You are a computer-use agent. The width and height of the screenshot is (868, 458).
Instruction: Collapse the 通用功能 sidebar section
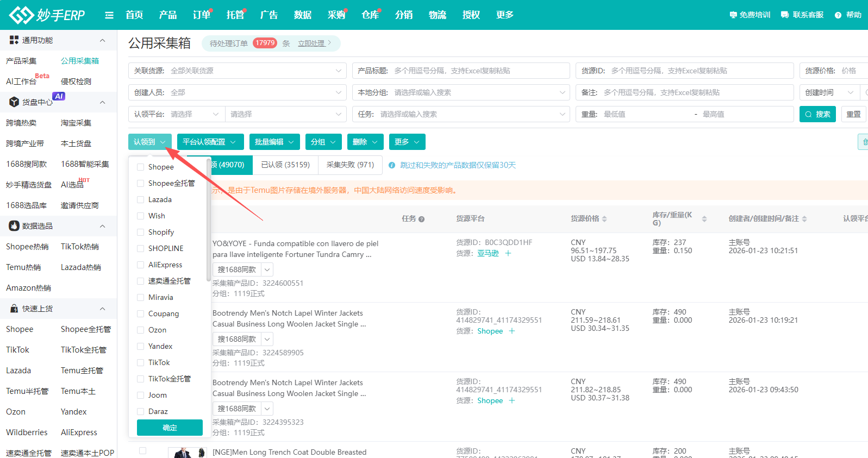pos(102,40)
